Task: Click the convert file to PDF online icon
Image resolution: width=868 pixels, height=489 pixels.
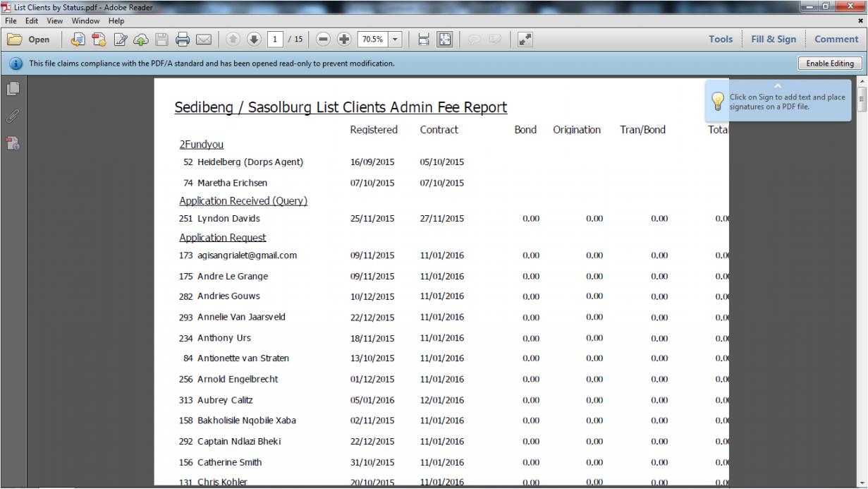Action: pyautogui.click(x=78, y=40)
